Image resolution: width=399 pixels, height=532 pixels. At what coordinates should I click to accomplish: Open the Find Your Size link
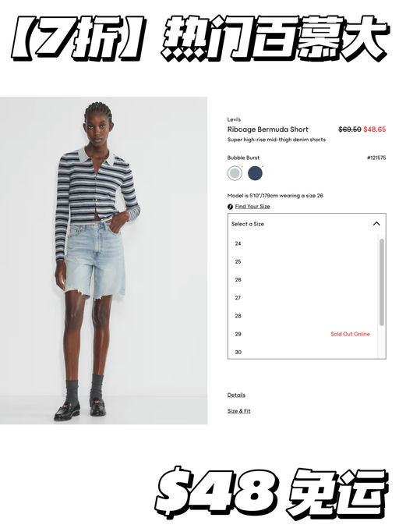[252, 206]
